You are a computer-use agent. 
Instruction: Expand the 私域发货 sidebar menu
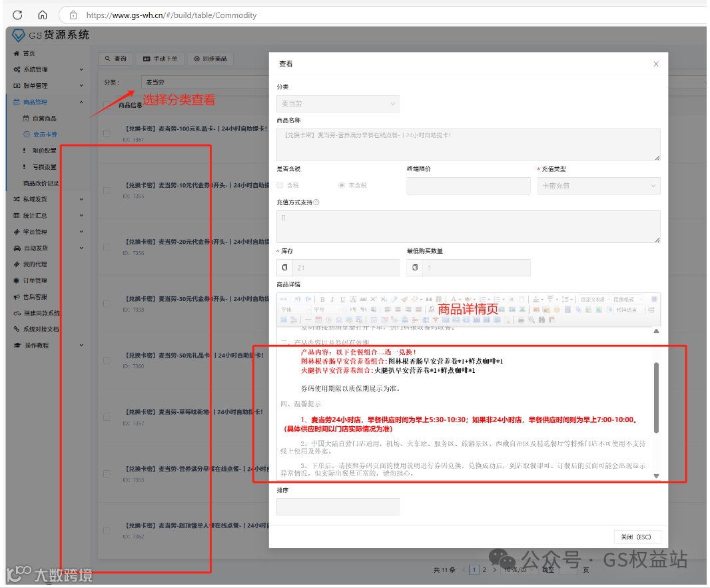[x=47, y=199]
